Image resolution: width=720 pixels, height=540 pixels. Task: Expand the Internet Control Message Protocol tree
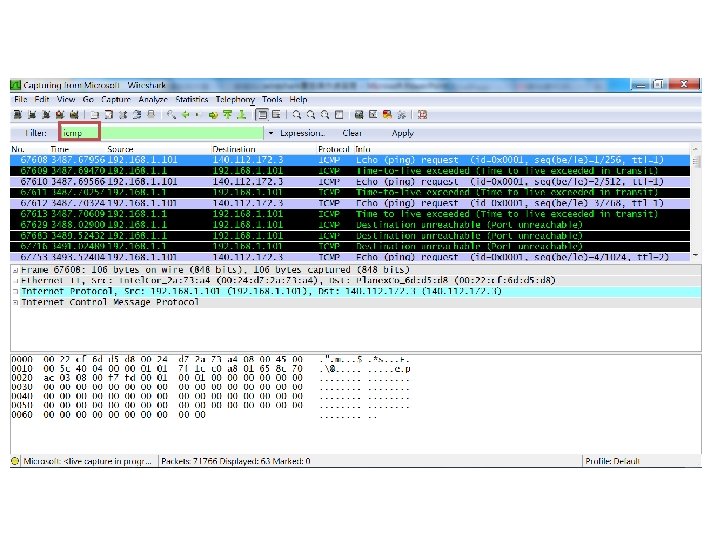[15, 303]
